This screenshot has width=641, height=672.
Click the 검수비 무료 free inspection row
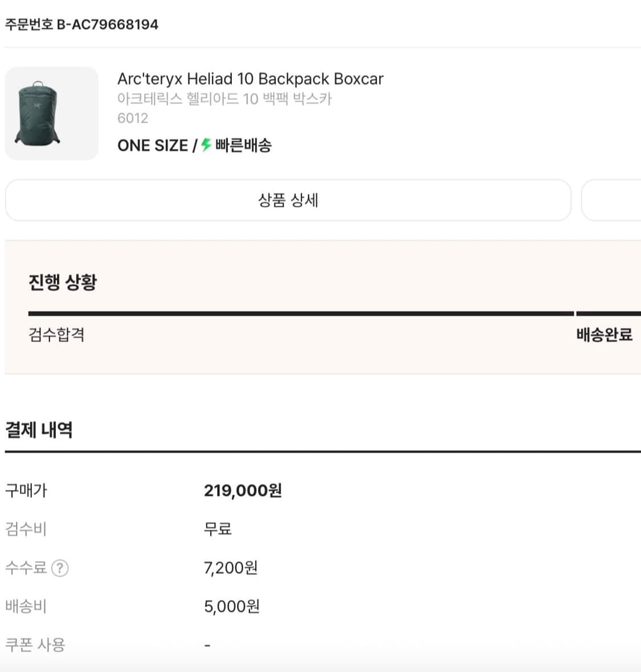coord(114,529)
